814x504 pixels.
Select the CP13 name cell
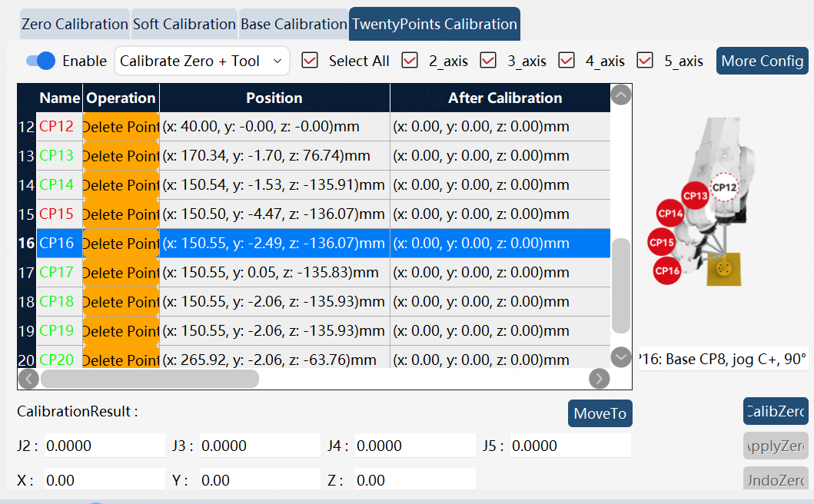59,156
